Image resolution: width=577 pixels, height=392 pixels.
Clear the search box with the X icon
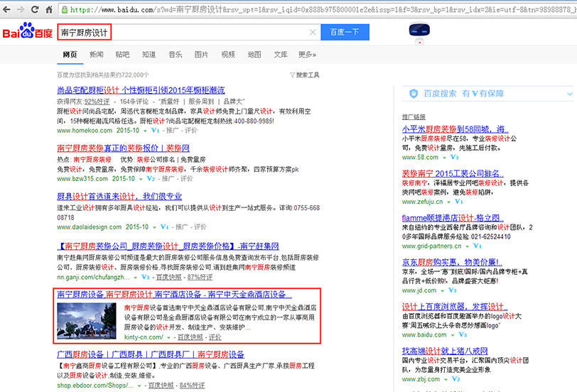point(313,33)
